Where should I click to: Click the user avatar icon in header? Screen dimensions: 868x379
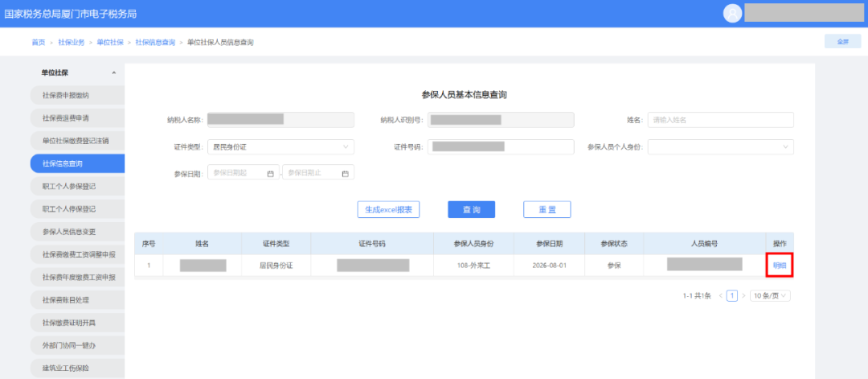click(x=732, y=14)
